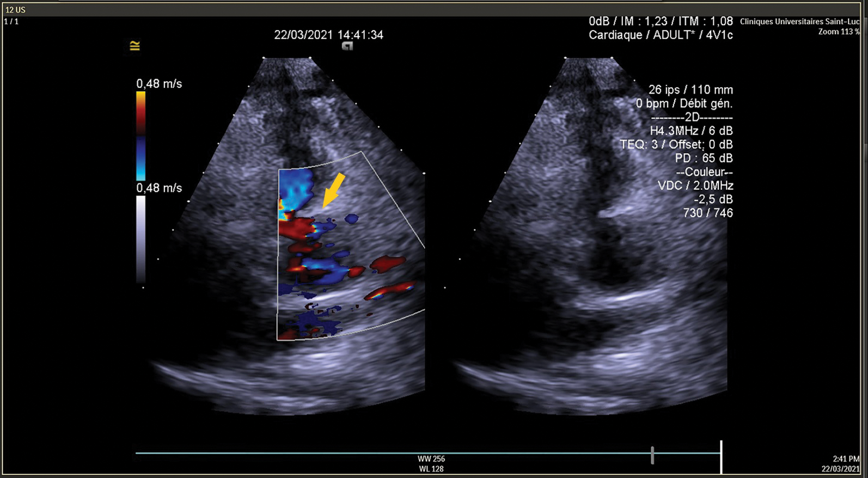
Task: Click the 'Zoom 113 %' indicator
Action: click(x=838, y=32)
